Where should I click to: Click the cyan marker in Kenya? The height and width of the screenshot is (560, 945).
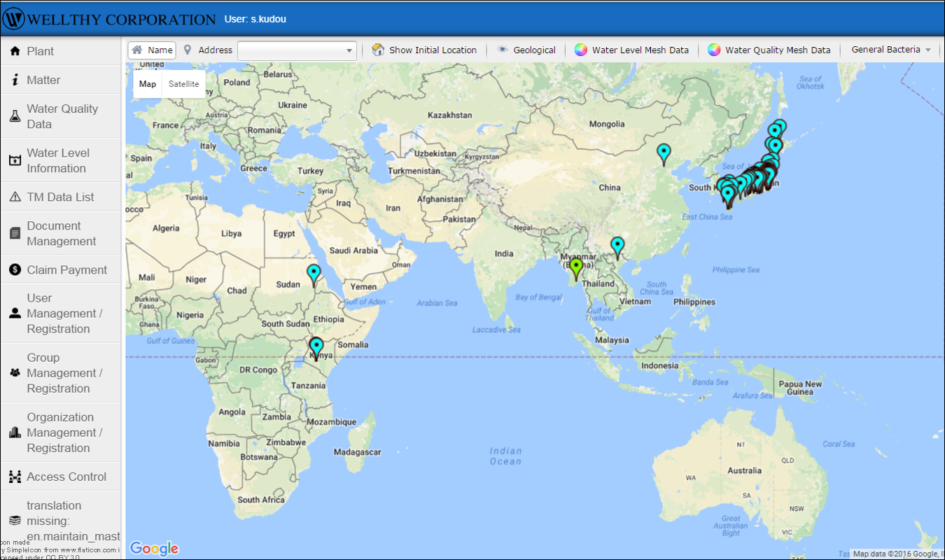click(316, 348)
